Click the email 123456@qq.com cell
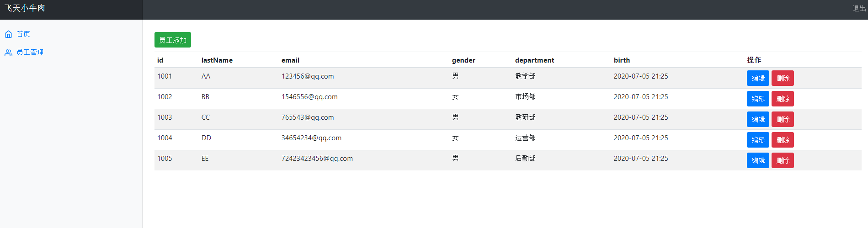Viewport: 868px width, 228px height. coord(308,76)
